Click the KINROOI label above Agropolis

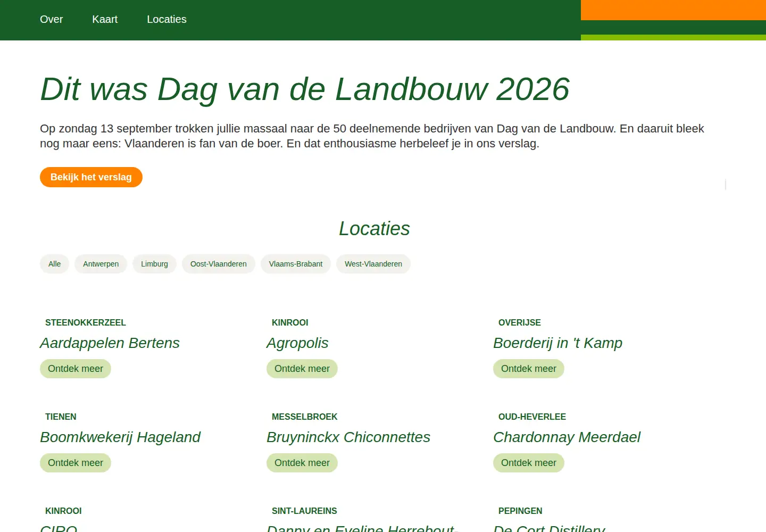290,322
